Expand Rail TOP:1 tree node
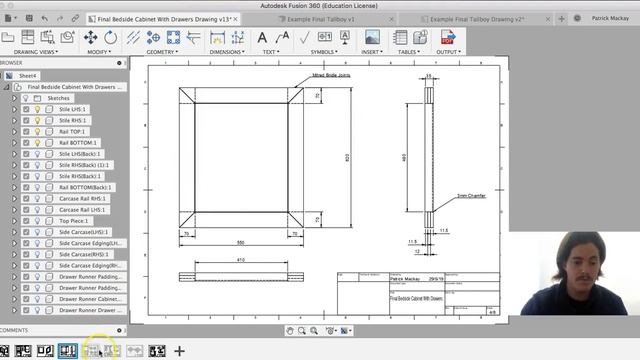Viewport: 640px width, 360px height. pyautogui.click(x=14, y=131)
